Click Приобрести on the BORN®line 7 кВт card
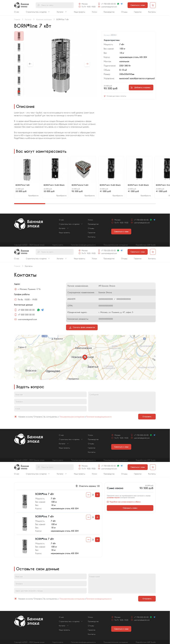Image resolution: width=170 pixels, height=644 pixels. (x=33, y=195)
